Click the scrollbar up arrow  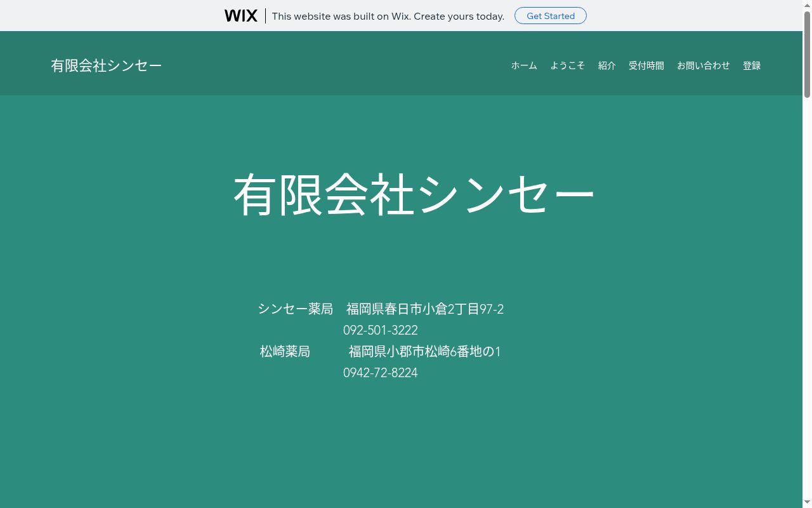click(807, 4)
